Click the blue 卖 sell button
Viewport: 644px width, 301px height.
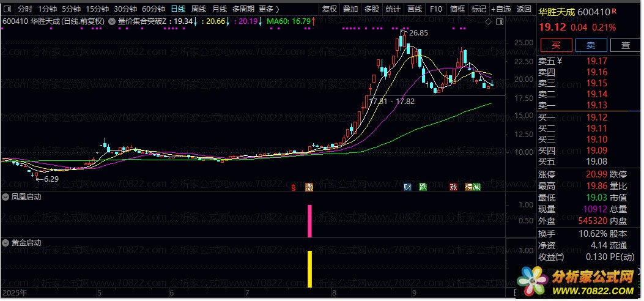click(591, 45)
